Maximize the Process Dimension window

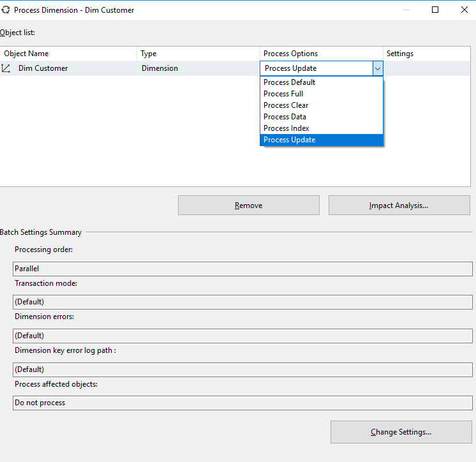pyautogui.click(x=435, y=10)
